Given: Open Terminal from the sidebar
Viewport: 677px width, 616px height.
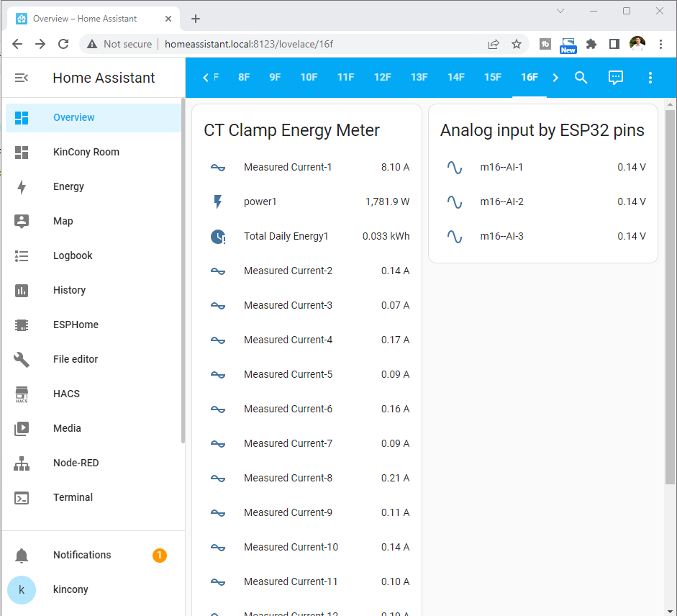Looking at the screenshot, I should click(73, 497).
